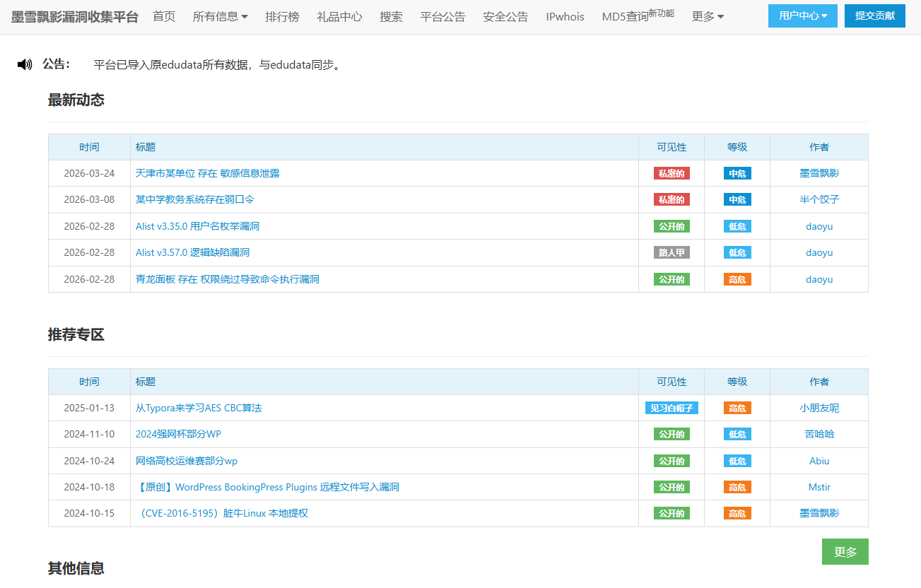Expand the 用户中心 dropdown button
This screenshot has width=921, height=588.
pos(802,16)
